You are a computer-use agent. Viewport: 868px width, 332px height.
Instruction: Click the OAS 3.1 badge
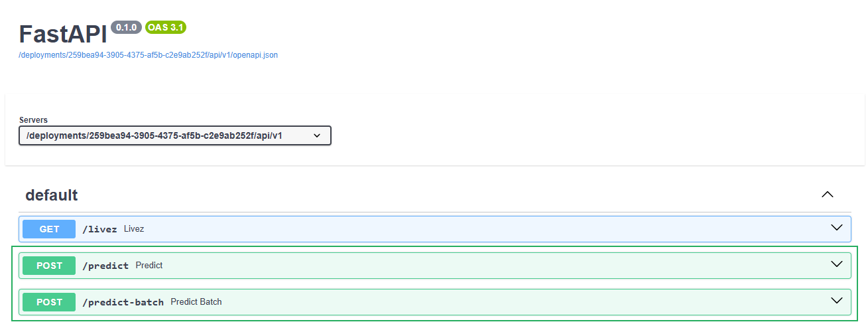pyautogui.click(x=166, y=27)
